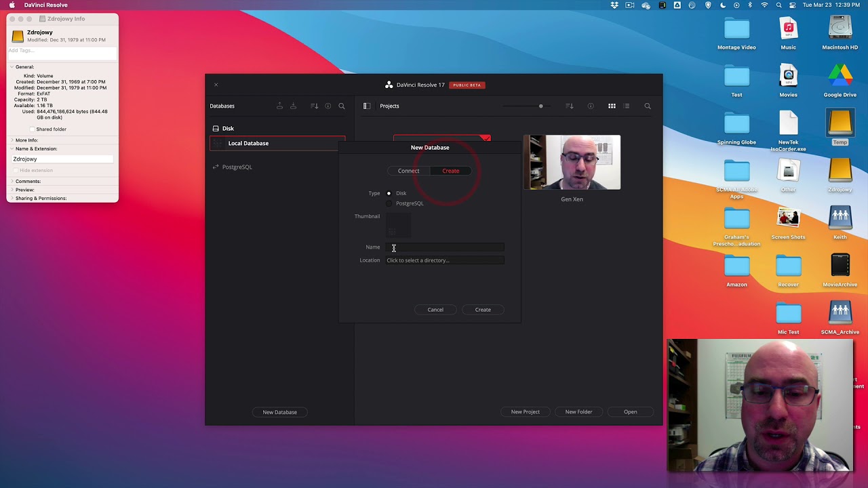Image resolution: width=868 pixels, height=488 pixels.
Task: Expand the Preview section
Action: 12,190
